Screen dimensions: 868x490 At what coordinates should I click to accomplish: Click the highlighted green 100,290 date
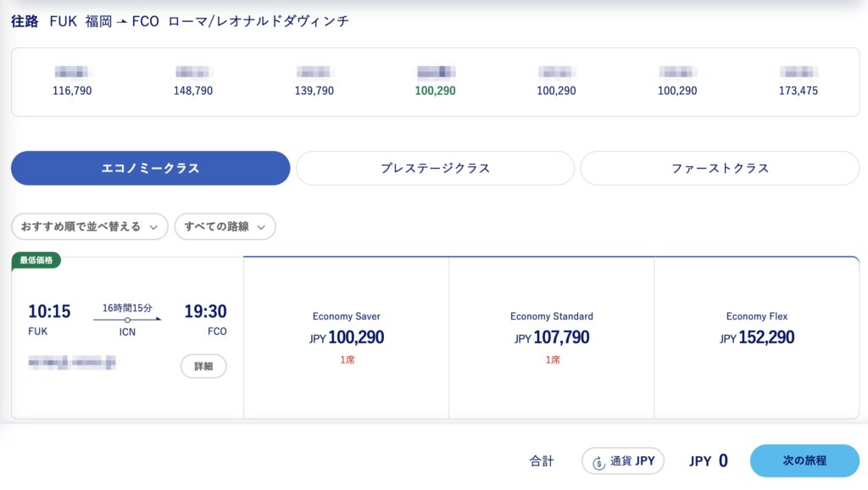(435, 82)
